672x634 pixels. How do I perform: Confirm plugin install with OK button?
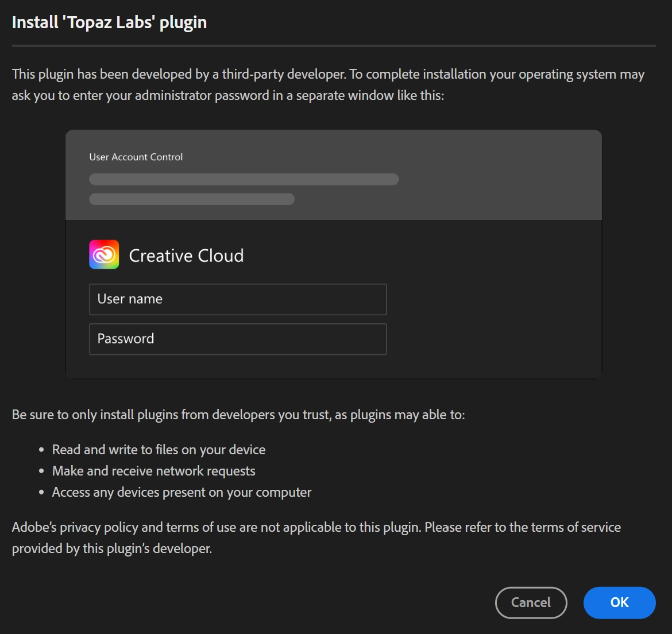(619, 602)
